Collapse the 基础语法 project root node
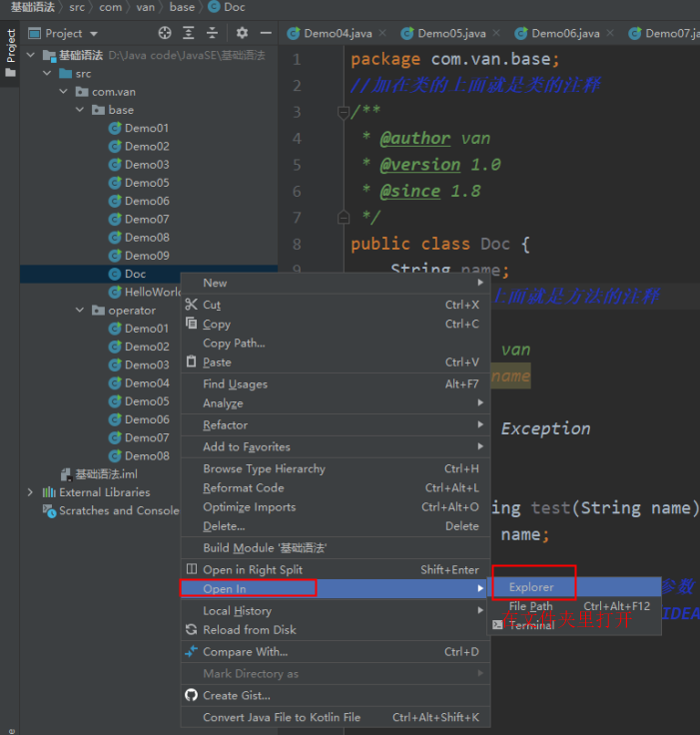The width and height of the screenshot is (700, 735). click(31, 55)
